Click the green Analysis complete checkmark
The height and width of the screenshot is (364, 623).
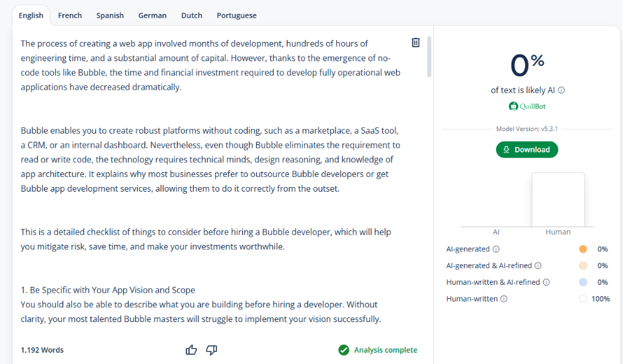tap(343, 350)
